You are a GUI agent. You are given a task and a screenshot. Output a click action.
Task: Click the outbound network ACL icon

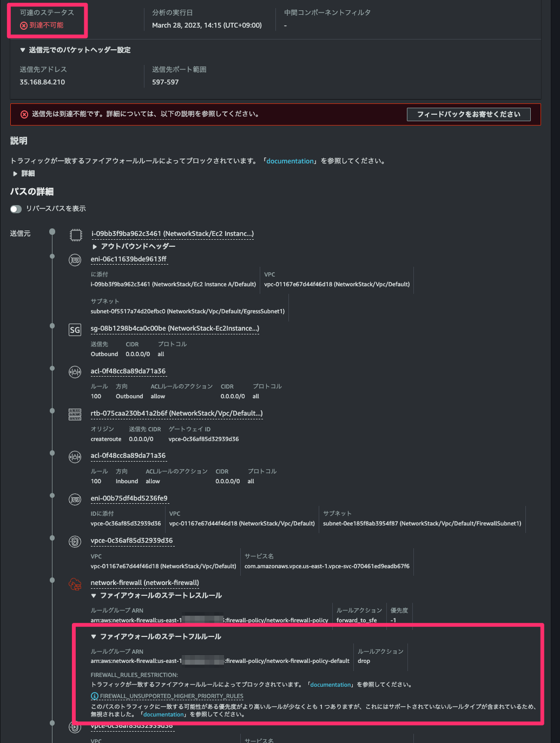pyautogui.click(x=75, y=372)
